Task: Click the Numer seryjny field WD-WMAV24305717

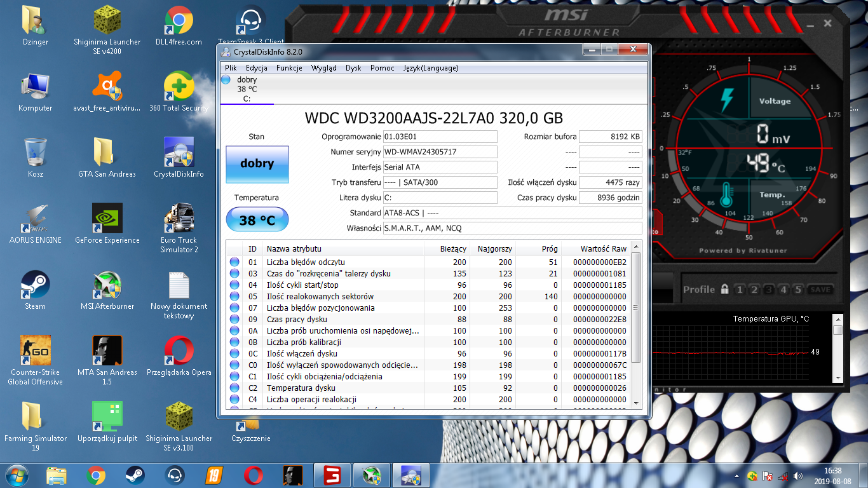Action: pos(440,152)
